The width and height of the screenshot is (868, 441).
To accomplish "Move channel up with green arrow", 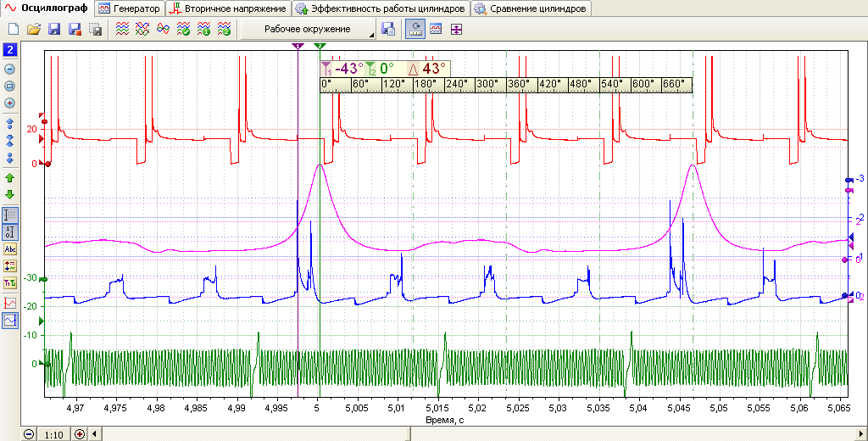I will (x=9, y=178).
